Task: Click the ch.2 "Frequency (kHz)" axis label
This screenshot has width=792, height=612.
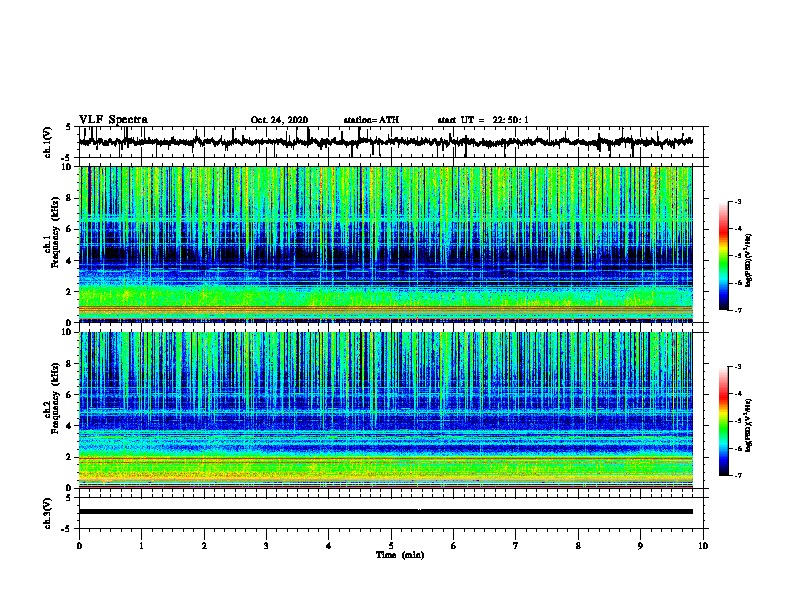Action: tap(55, 398)
